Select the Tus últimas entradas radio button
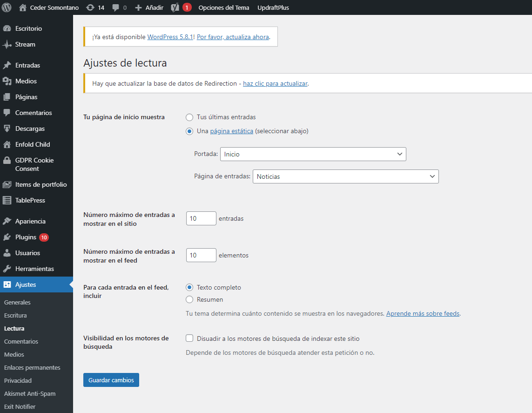This screenshot has height=413, width=532. click(x=189, y=117)
